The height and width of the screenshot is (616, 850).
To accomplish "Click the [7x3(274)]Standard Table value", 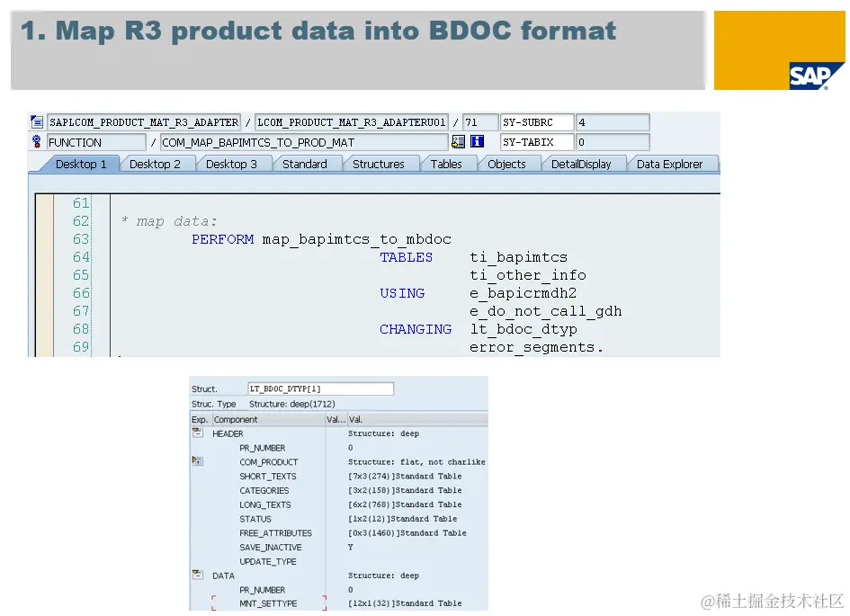I will pos(405,476).
